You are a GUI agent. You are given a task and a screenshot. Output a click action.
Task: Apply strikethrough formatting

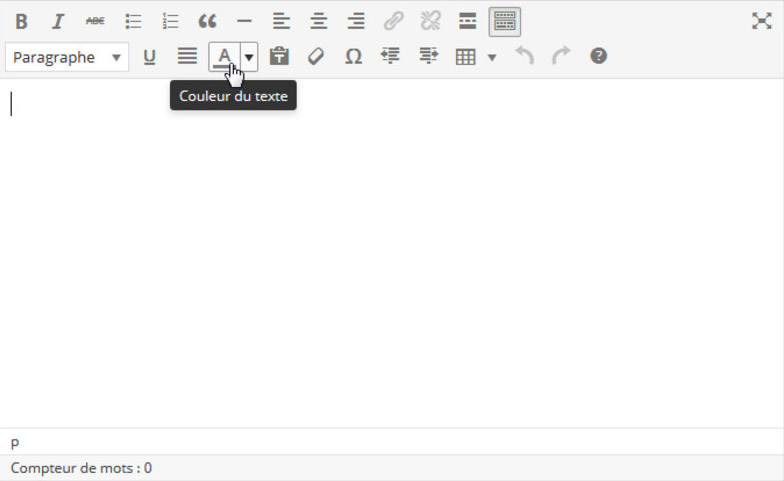click(95, 22)
